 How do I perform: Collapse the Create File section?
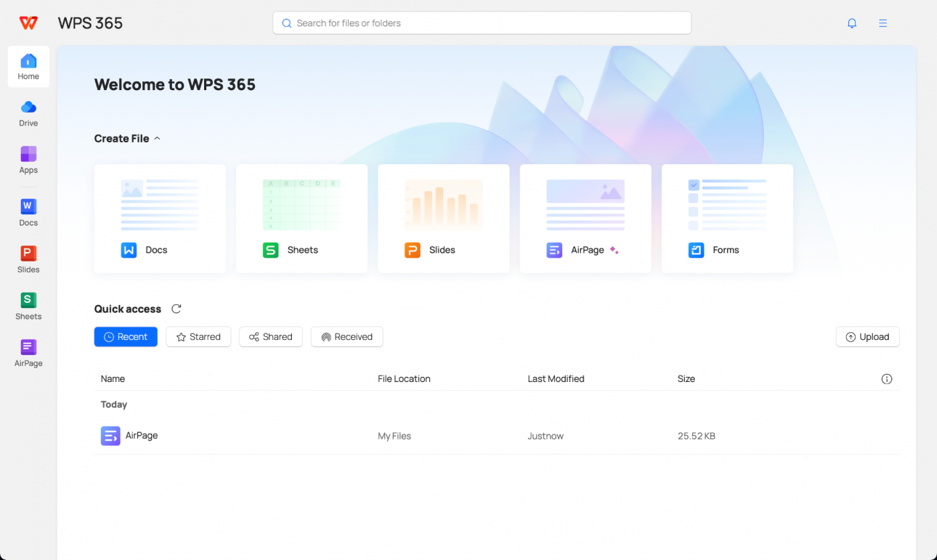[158, 138]
